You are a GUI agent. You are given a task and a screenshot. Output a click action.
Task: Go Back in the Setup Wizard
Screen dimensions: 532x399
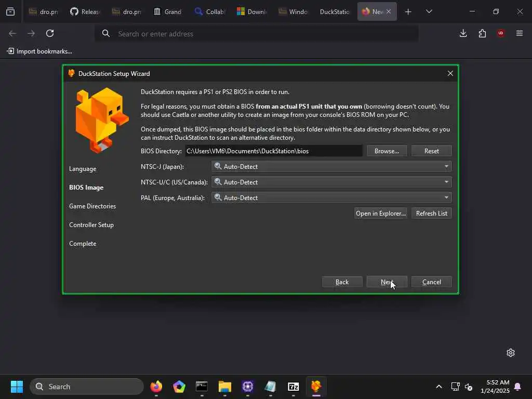tap(342, 282)
